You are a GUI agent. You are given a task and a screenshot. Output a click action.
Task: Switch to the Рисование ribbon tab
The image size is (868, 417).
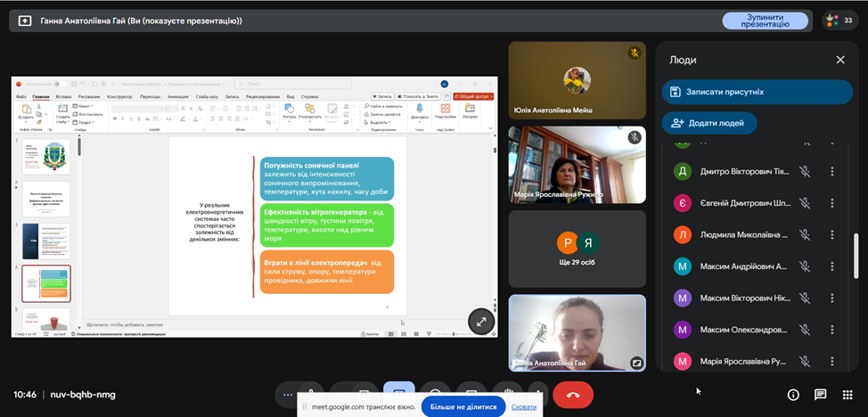coord(89,96)
